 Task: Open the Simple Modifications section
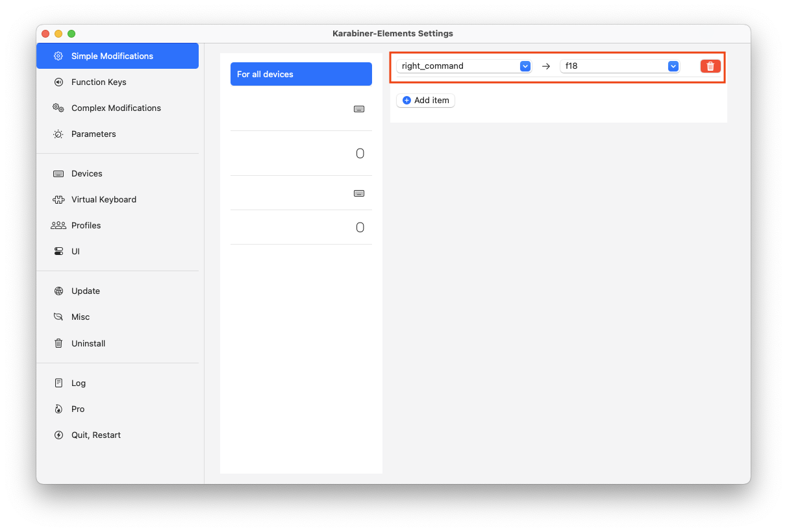[118, 56]
